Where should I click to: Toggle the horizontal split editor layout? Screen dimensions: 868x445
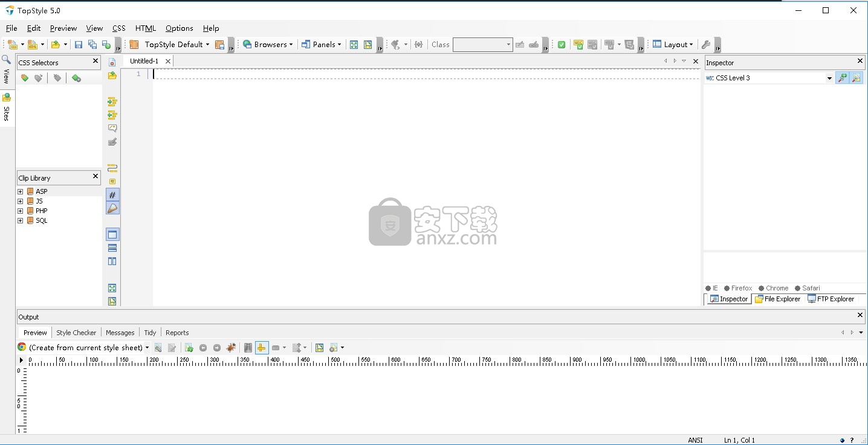click(x=112, y=248)
